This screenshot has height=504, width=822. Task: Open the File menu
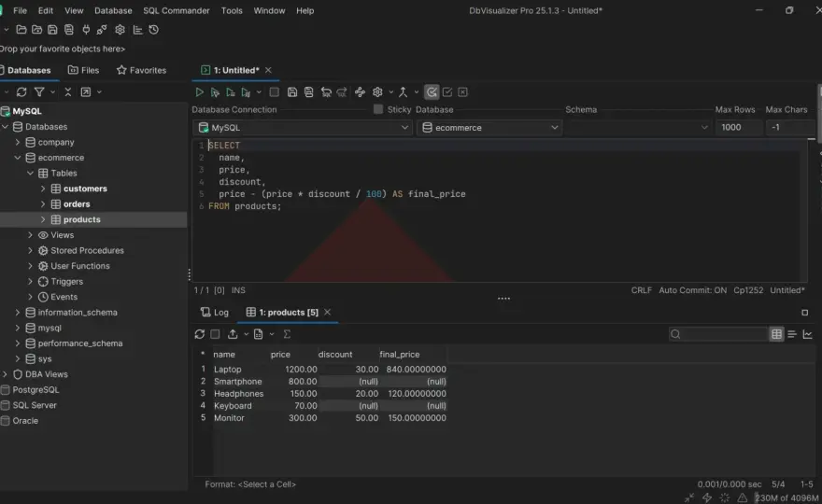point(20,10)
